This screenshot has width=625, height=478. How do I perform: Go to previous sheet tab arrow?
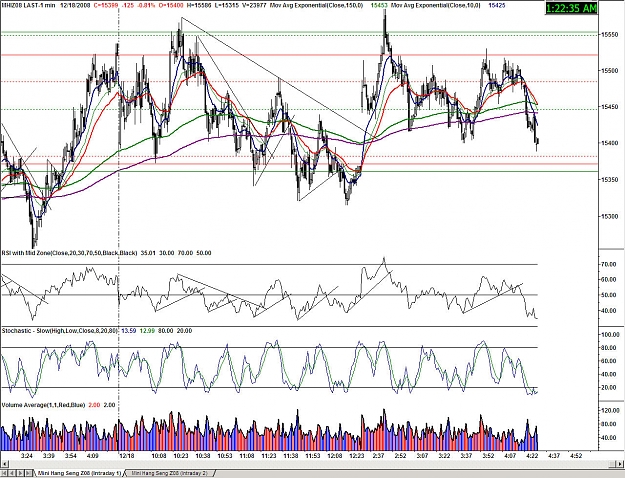coord(12,473)
